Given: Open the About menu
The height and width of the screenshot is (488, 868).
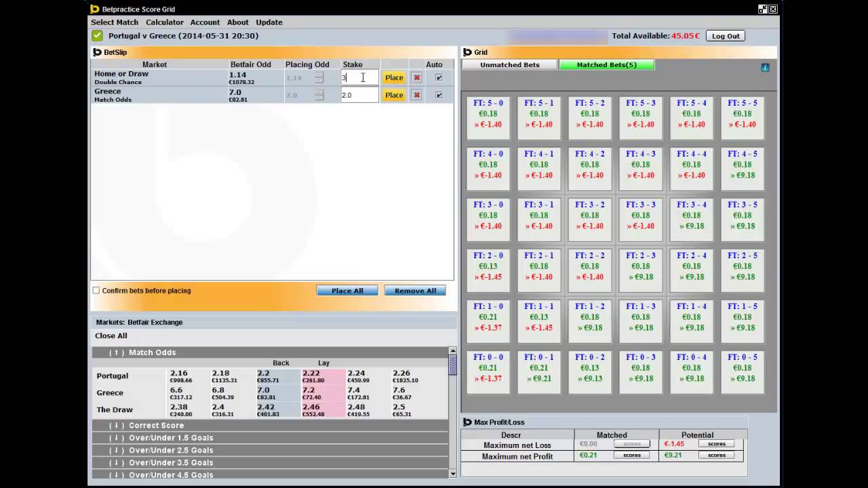Looking at the screenshot, I should 238,22.
